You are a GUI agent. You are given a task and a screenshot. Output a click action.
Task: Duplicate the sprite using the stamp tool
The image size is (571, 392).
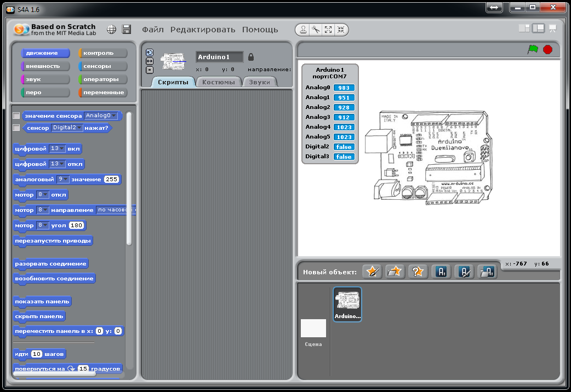[x=303, y=30]
